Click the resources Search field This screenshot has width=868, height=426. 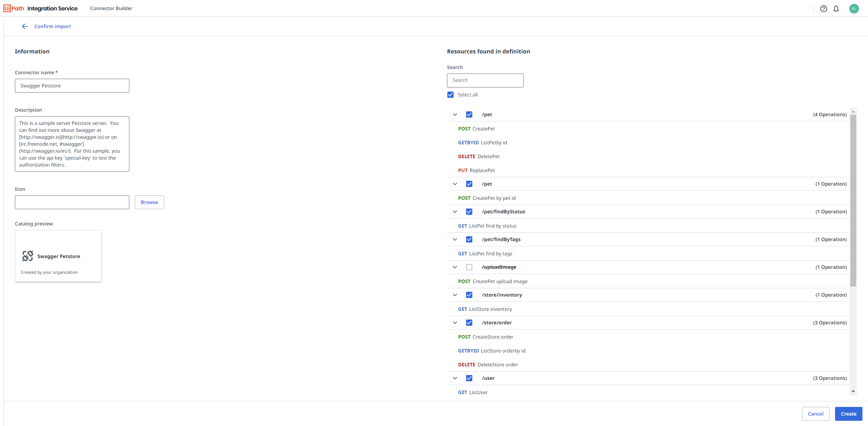[485, 80]
